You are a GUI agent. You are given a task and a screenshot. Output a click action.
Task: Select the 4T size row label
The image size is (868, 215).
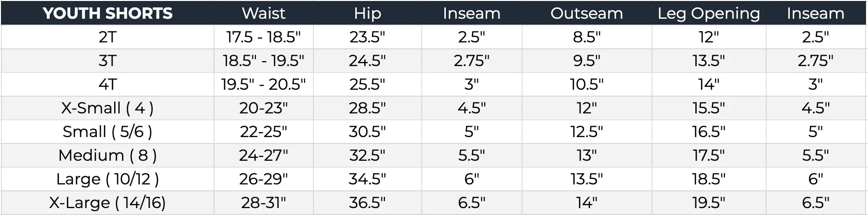click(107, 84)
